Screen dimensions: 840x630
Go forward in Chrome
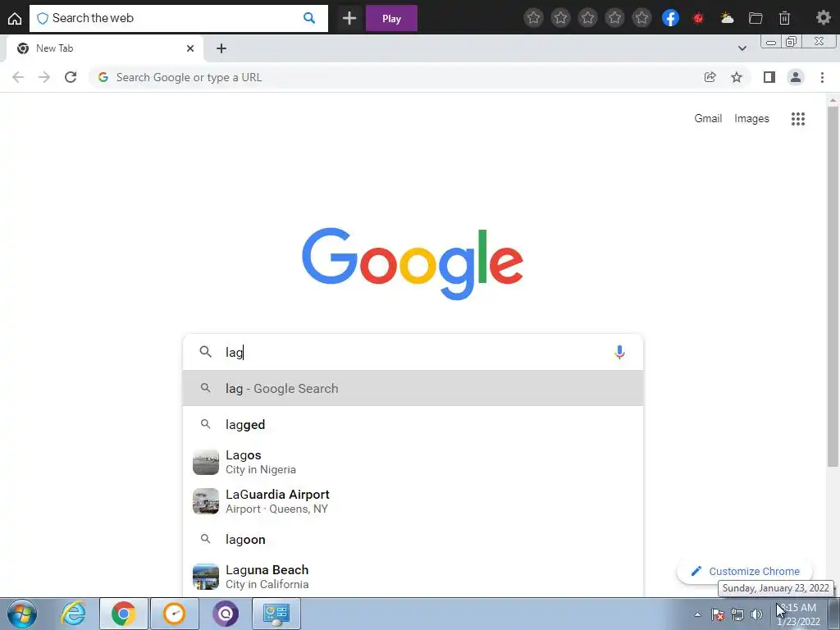click(x=44, y=77)
